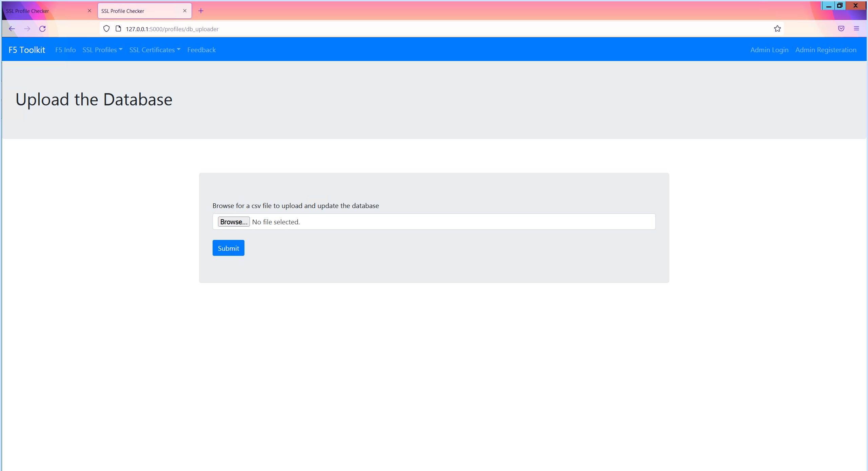This screenshot has width=868, height=471.
Task: Close the first SSL Profile Checker tab
Action: 90,11
